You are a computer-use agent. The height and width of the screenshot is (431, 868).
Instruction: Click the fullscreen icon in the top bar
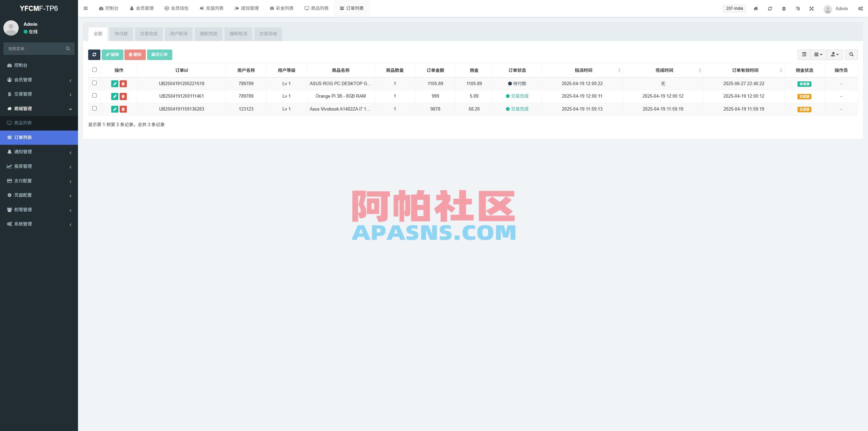click(x=811, y=8)
